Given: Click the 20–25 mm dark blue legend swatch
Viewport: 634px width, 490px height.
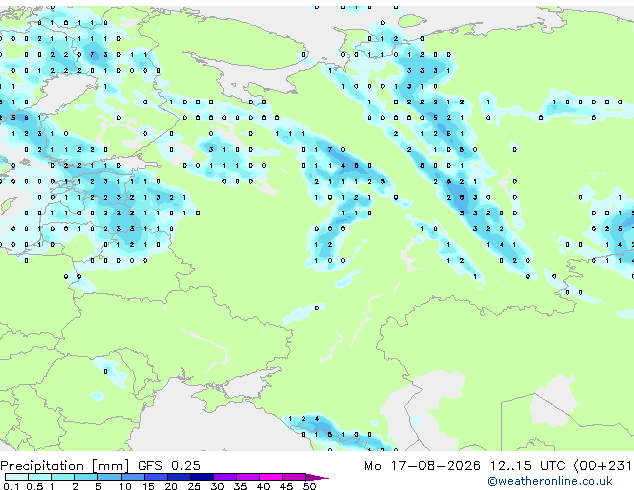Looking at the screenshot, I should pos(179,477).
